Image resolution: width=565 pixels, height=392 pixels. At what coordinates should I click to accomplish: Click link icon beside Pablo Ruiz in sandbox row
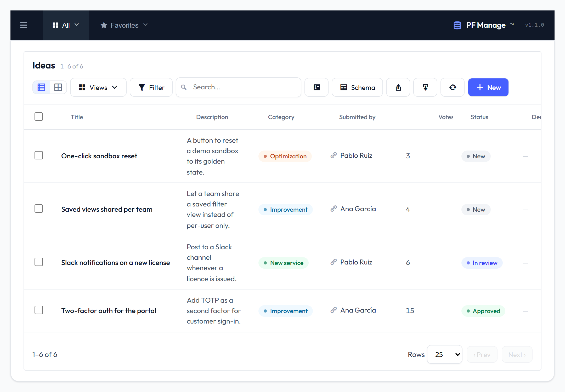point(334,155)
